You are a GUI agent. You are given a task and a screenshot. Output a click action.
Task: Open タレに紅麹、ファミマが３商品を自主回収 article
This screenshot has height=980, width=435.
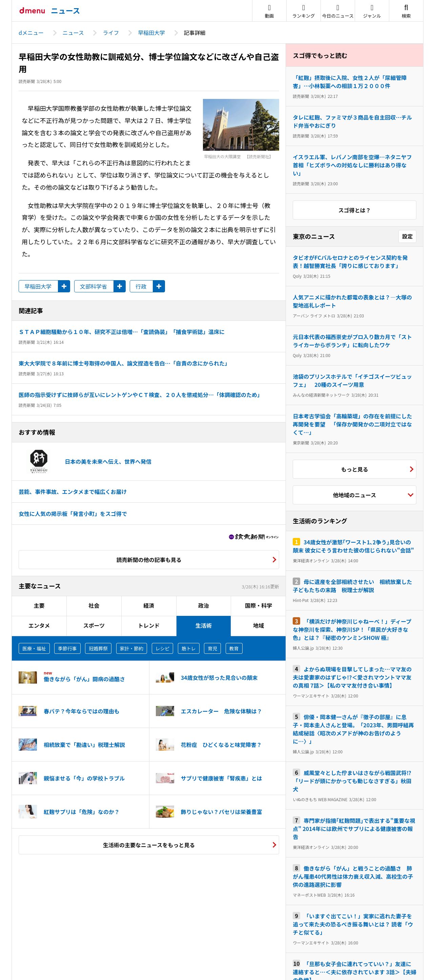pyautogui.click(x=352, y=121)
